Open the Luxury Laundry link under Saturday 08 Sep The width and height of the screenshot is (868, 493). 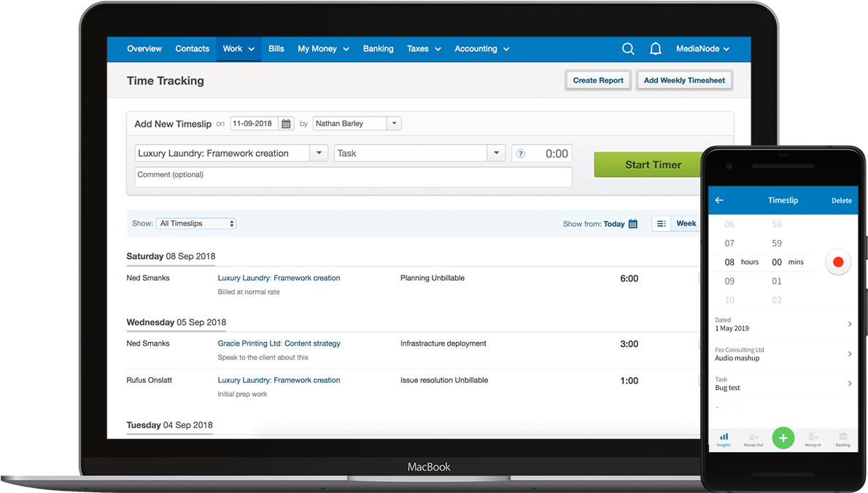pyautogui.click(x=279, y=278)
